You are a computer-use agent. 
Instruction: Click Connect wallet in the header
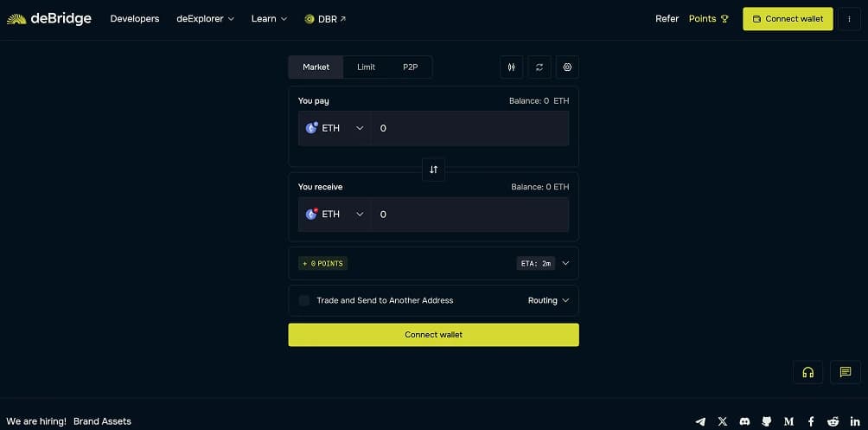[x=788, y=19]
